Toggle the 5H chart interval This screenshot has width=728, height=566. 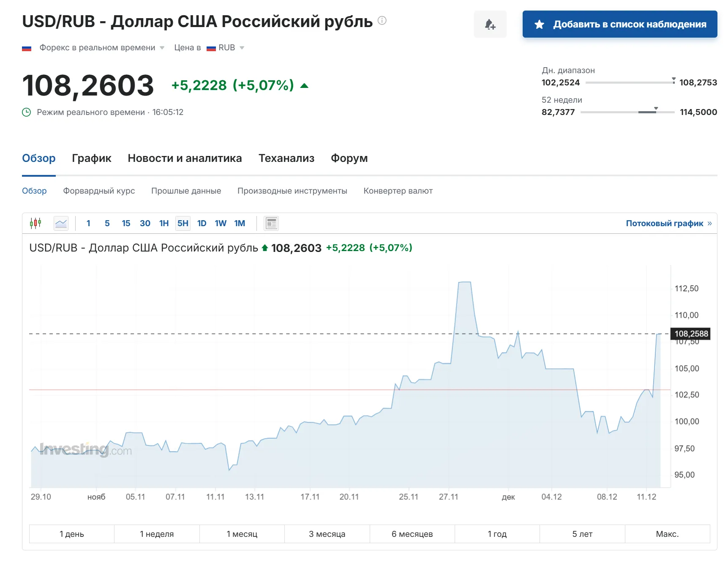pos(183,223)
